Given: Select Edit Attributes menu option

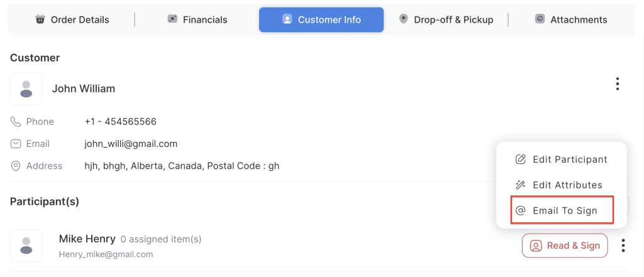Looking at the screenshot, I should [x=559, y=185].
